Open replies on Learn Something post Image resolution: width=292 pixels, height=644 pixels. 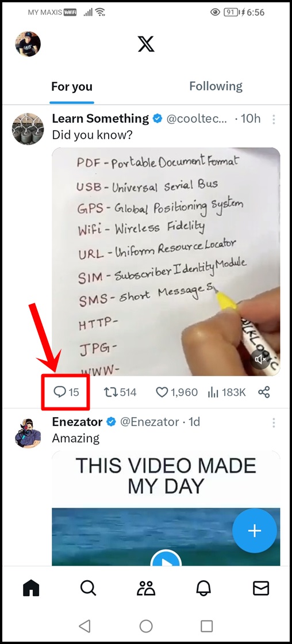[66, 393]
